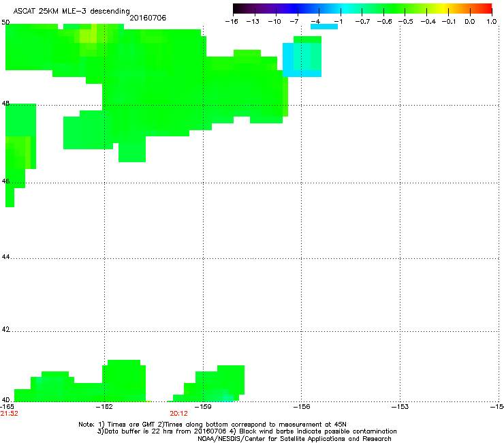Viewport: 504px width, 443px height.
Task: Click colorbar label -0.4
Action: [428, 22]
